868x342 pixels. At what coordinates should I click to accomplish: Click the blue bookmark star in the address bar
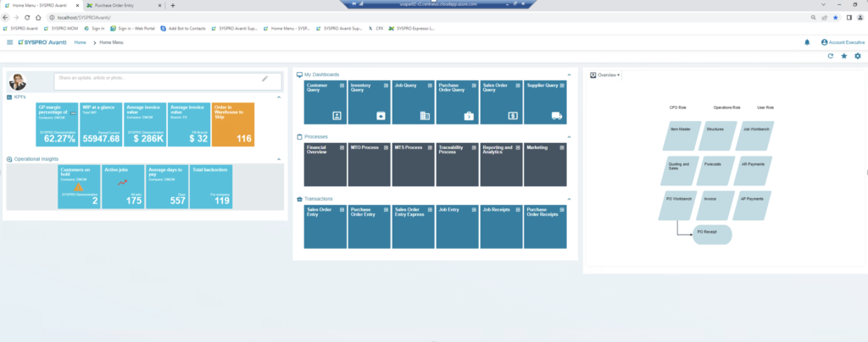[x=835, y=18]
